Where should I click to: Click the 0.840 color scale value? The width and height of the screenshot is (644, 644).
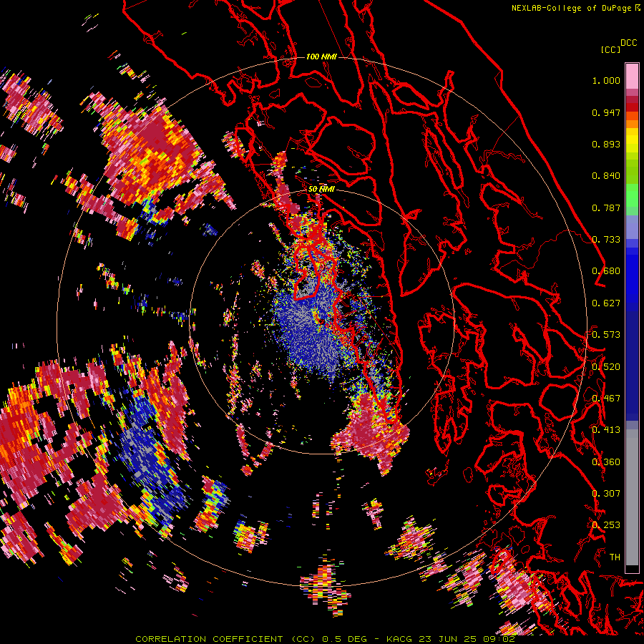point(606,176)
